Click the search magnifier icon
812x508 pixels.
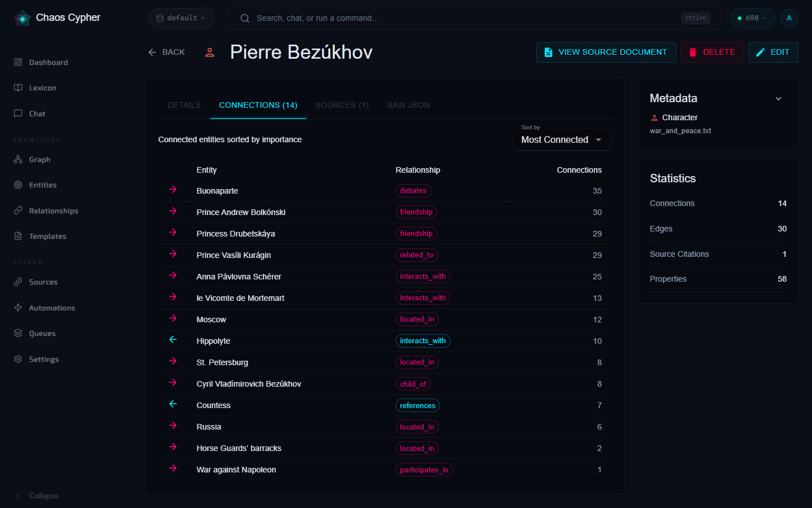245,18
